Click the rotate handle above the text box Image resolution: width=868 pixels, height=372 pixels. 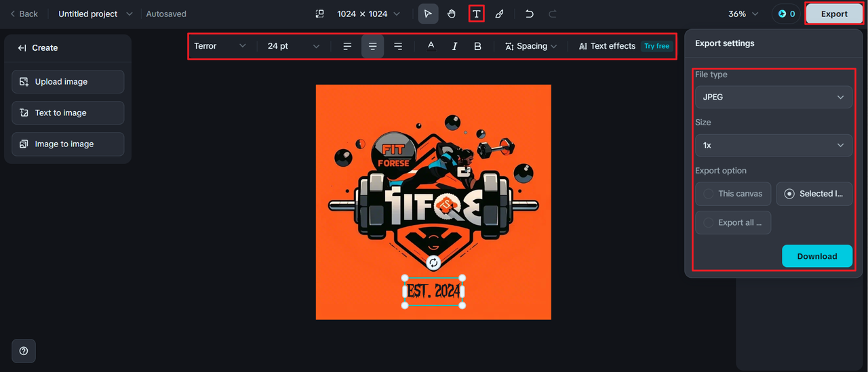coord(434,263)
